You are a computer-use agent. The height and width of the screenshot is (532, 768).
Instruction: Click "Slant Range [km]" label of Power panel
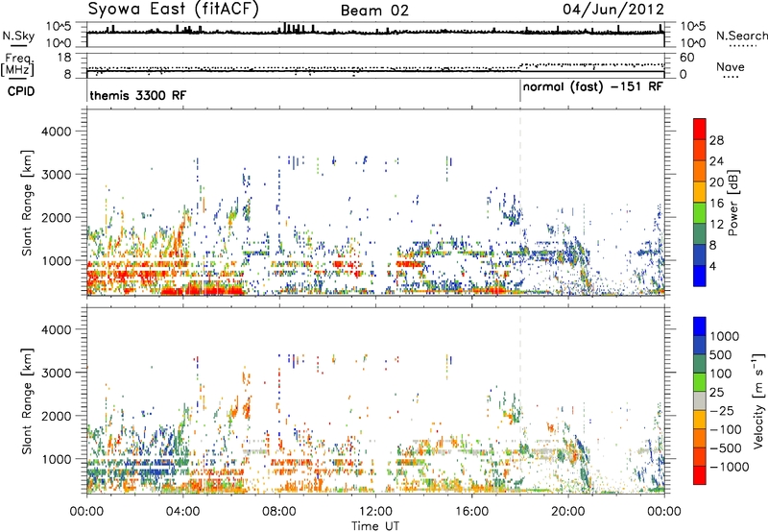[27, 203]
